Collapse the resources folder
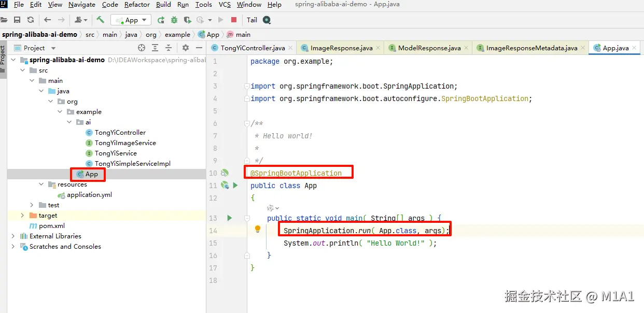Image resolution: width=644 pixels, height=313 pixels. point(41,184)
